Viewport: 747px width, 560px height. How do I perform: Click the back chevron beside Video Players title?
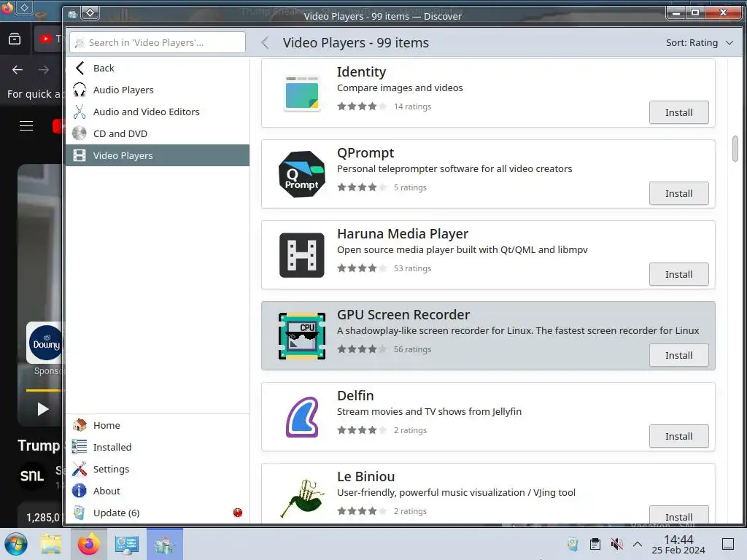coord(266,43)
